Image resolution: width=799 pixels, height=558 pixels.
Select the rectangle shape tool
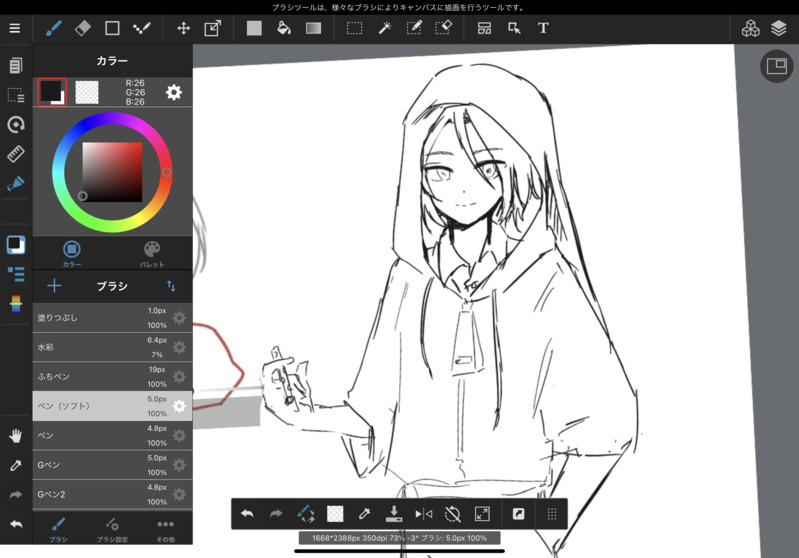pyautogui.click(x=112, y=28)
